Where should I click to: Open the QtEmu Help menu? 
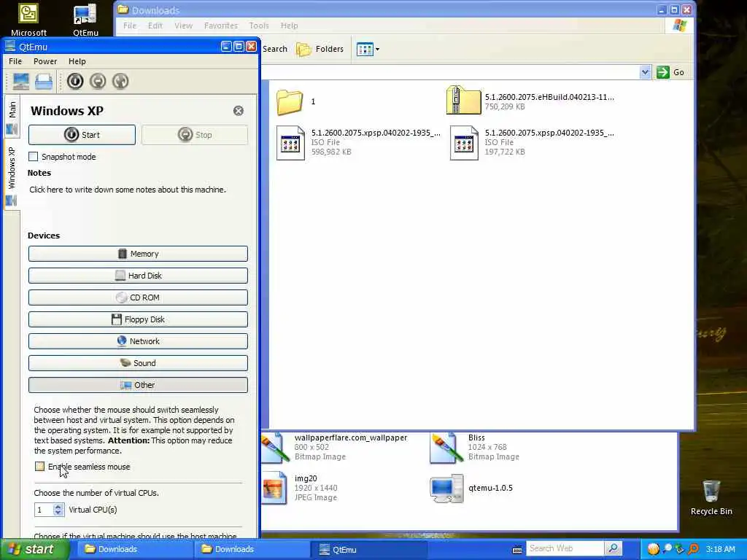tap(77, 61)
